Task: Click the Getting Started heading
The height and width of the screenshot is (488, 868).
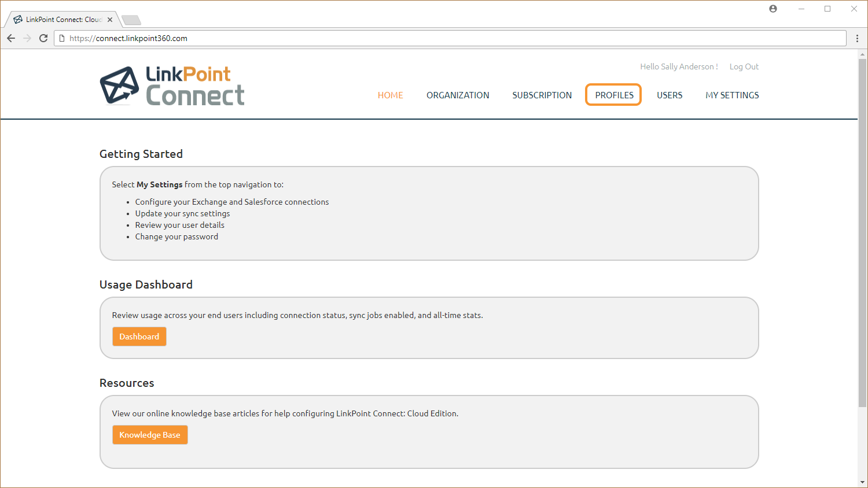Action: tap(141, 154)
